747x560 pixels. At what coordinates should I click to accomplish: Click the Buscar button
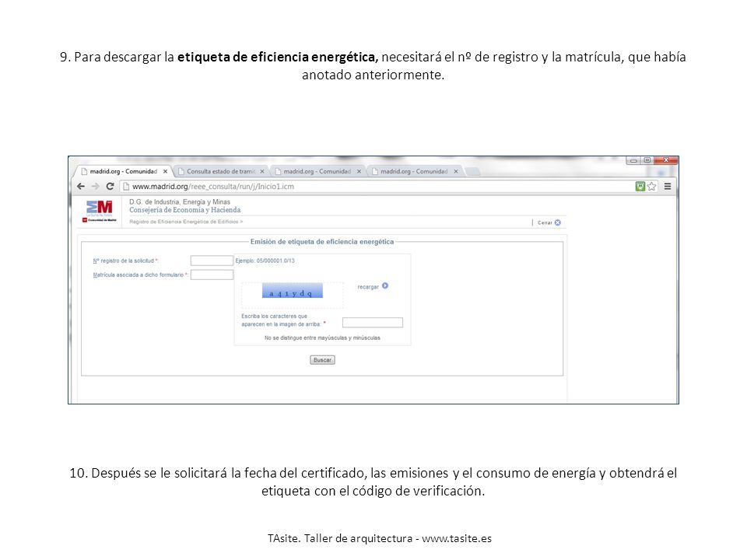[x=322, y=360]
